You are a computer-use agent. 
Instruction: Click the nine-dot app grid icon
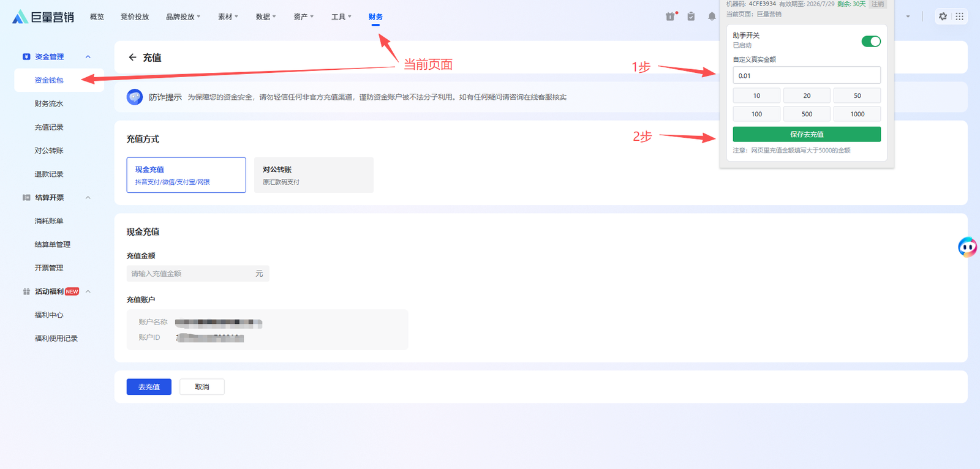(959, 17)
